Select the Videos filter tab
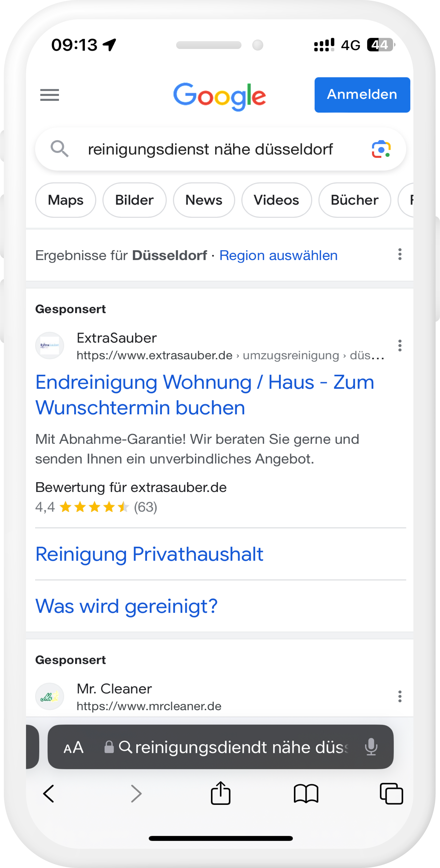This screenshot has height=868, width=440. click(276, 200)
